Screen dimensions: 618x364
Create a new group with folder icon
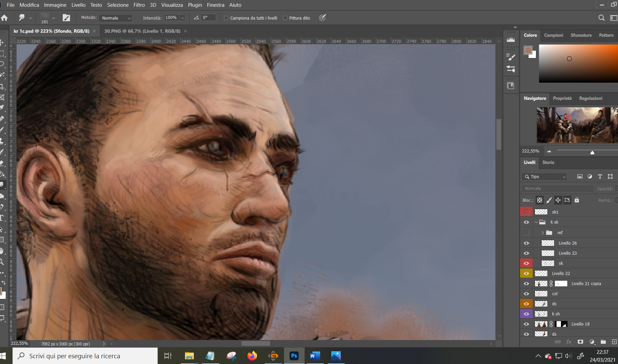pyautogui.click(x=603, y=342)
